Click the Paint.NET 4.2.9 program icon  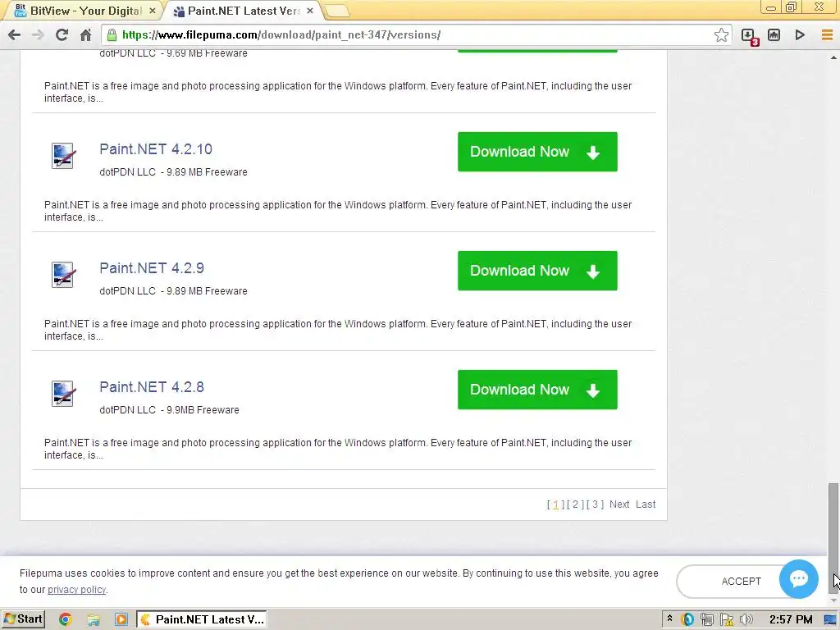point(63,274)
